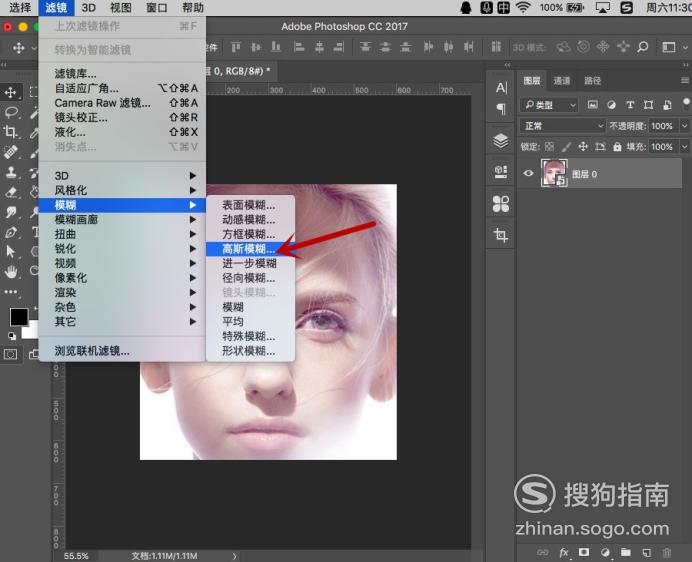The image size is (692, 562).
Task: Click the layer effects fx button
Action: (564, 552)
